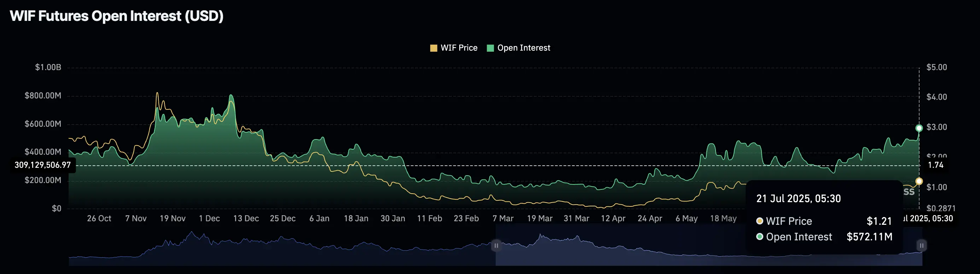The height and width of the screenshot is (274, 980).
Task: Click the $3.00 right axis label
Action: click(937, 127)
